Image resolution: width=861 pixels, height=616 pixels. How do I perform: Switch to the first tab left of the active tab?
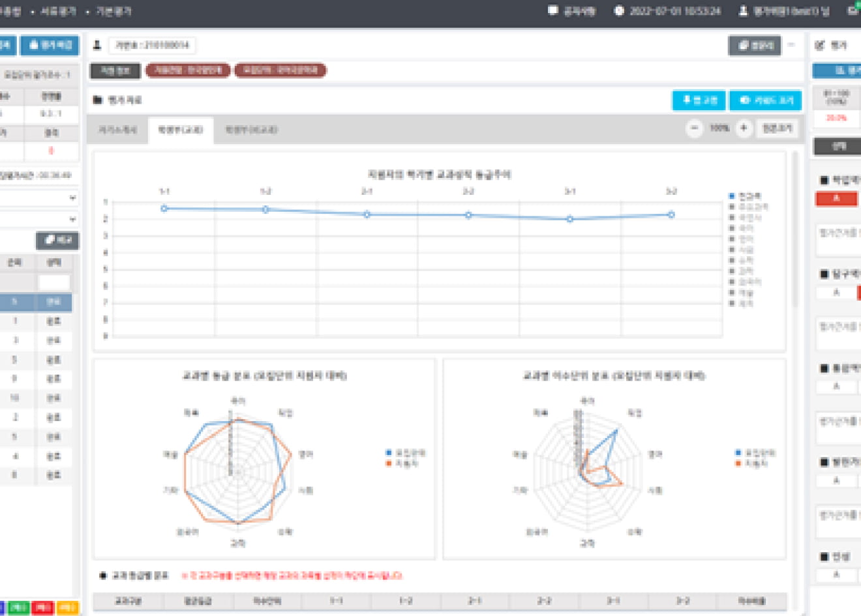point(118,130)
